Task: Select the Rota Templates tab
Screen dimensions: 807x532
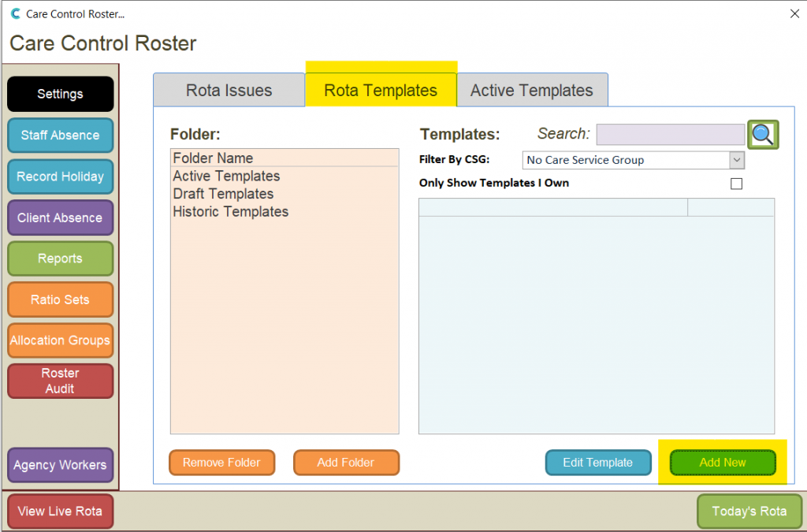Action: [381, 90]
